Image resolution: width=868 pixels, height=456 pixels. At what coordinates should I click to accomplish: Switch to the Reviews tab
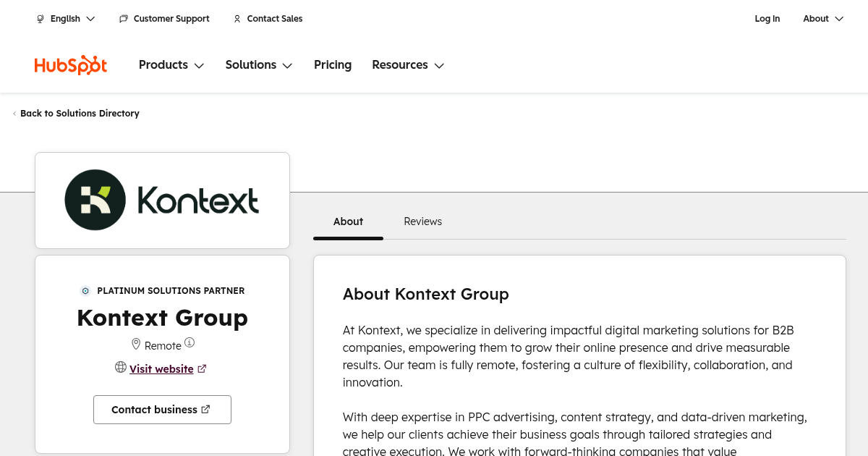[x=422, y=221]
